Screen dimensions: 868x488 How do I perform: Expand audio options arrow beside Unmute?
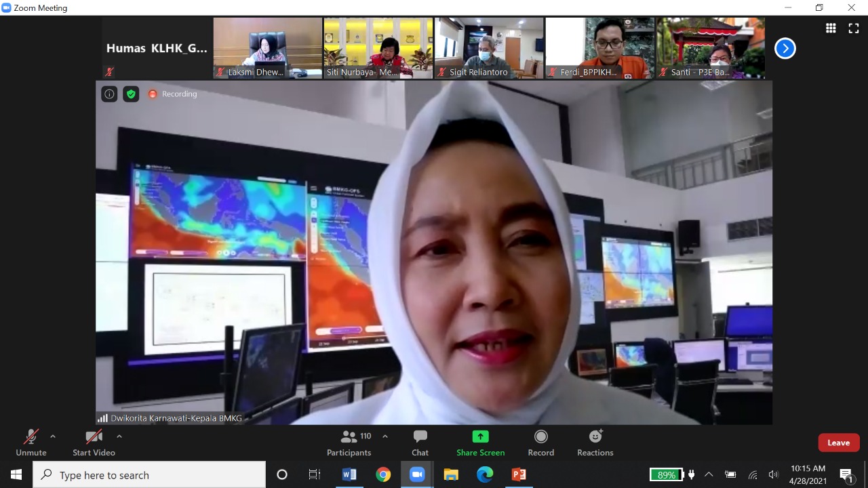[53, 436]
